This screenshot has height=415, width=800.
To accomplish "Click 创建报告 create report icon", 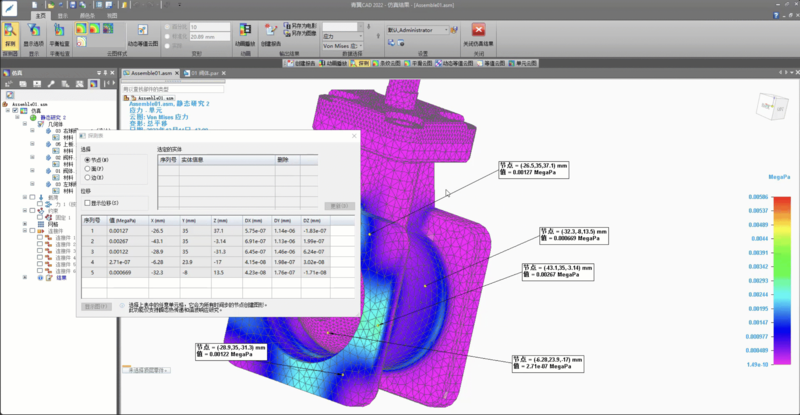I will [x=272, y=32].
